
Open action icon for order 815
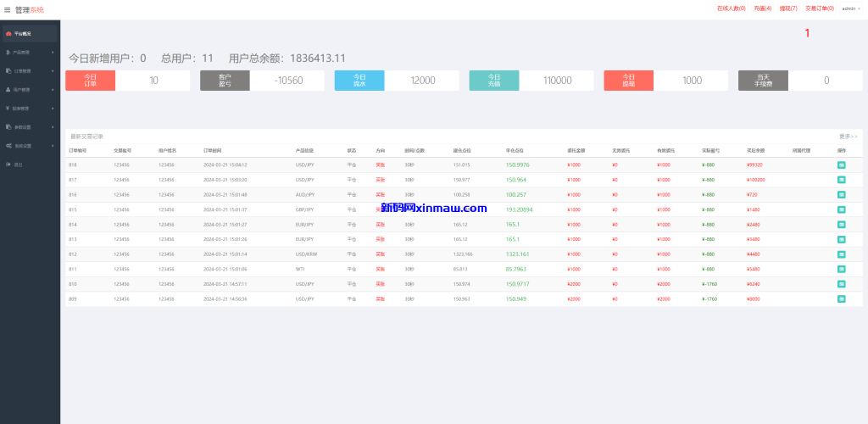point(842,209)
